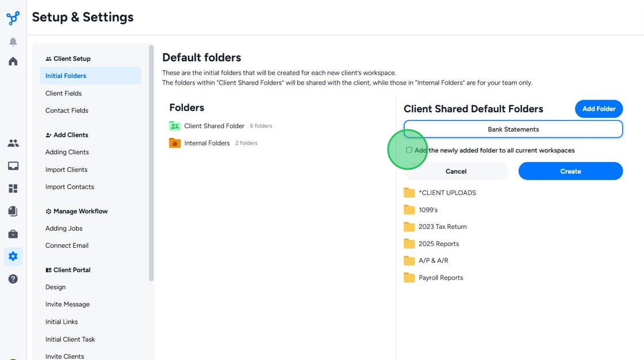Select the Client Shared Folder in Folders list
Viewport: 644px width, 360px height.
click(x=214, y=126)
